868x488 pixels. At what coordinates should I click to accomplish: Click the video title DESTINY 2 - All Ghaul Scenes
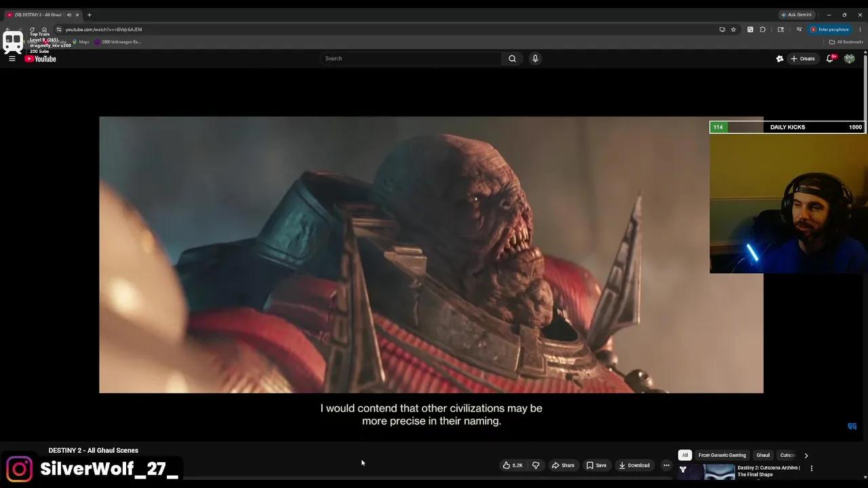[94, 450]
